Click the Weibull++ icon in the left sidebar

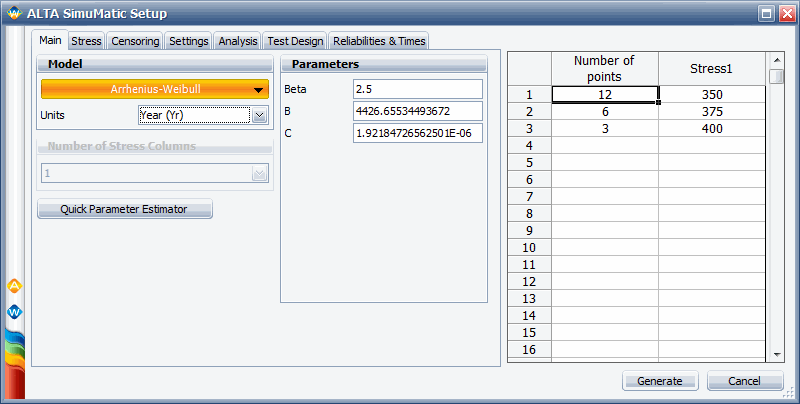click(14, 312)
